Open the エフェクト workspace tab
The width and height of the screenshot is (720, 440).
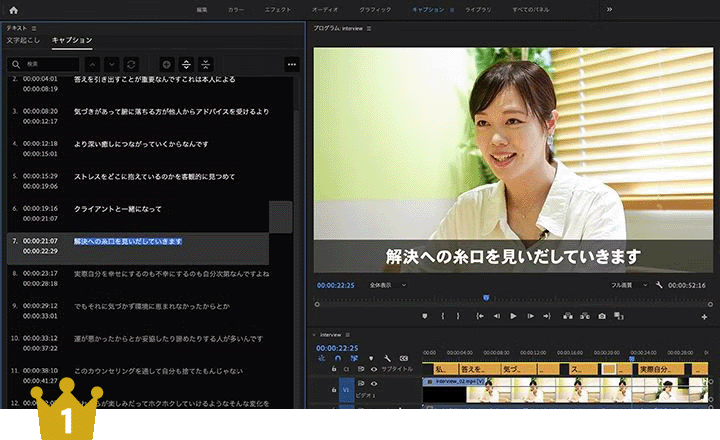[x=279, y=10]
